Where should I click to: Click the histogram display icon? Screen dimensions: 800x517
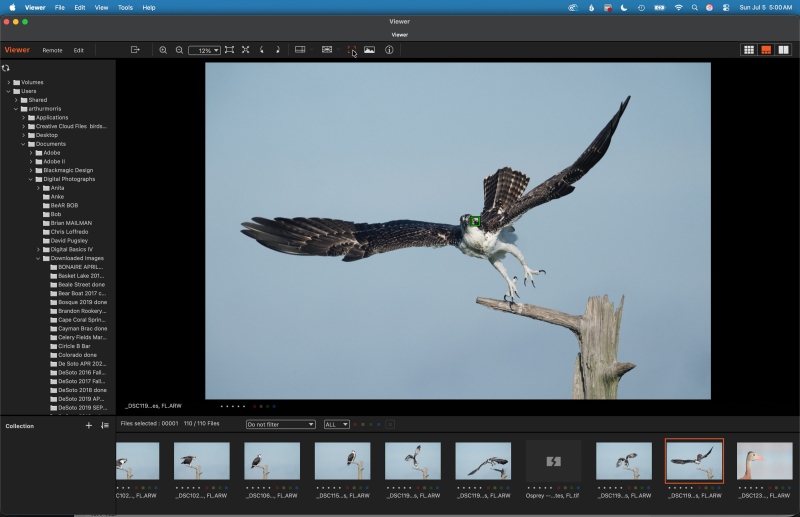(369, 50)
